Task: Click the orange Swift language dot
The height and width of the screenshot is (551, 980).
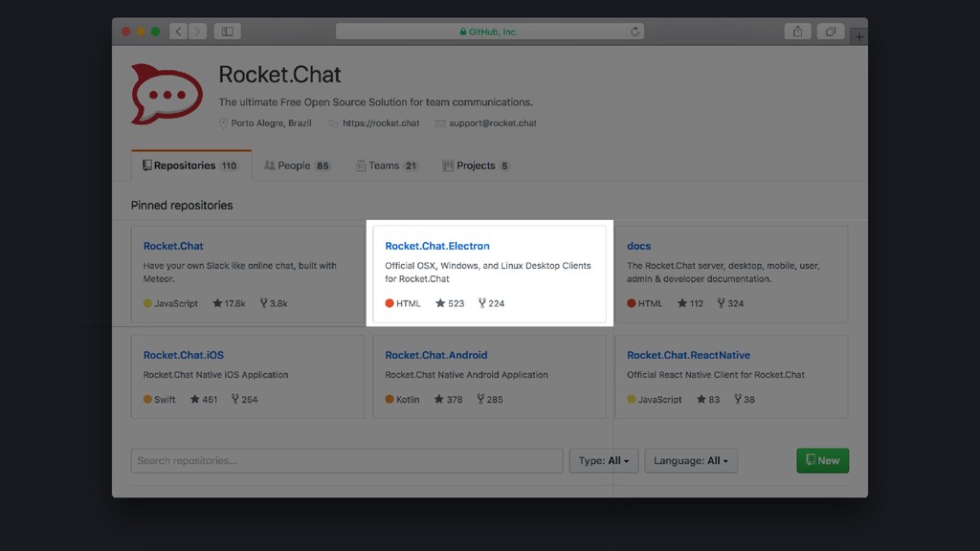Action: point(147,399)
